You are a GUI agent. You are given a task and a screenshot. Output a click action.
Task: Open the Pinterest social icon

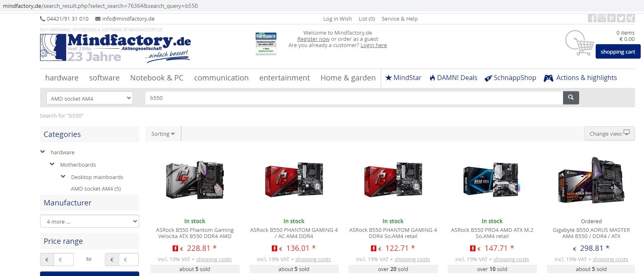pos(611,19)
